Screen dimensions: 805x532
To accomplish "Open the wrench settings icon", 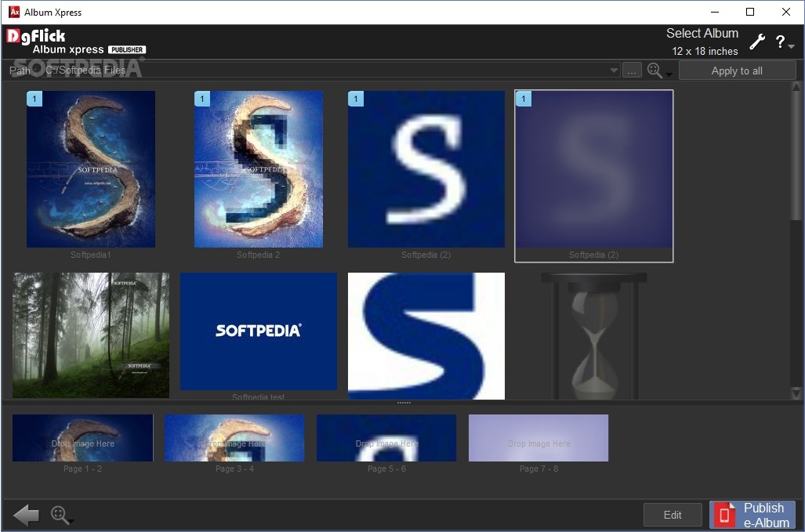I will tap(757, 42).
